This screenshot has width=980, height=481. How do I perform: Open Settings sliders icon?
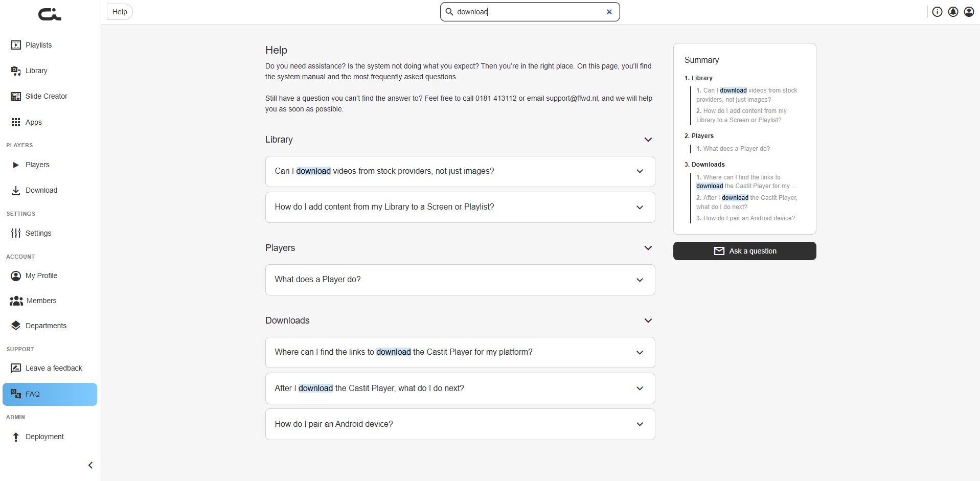(16, 233)
